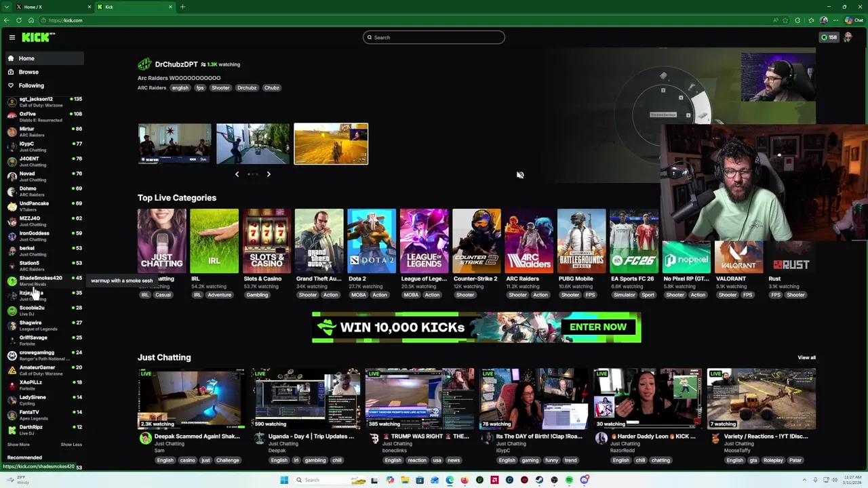Viewport: 868px width, 488px height.
Task: Open UndPancake channel in sidebar
Action: point(45,206)
